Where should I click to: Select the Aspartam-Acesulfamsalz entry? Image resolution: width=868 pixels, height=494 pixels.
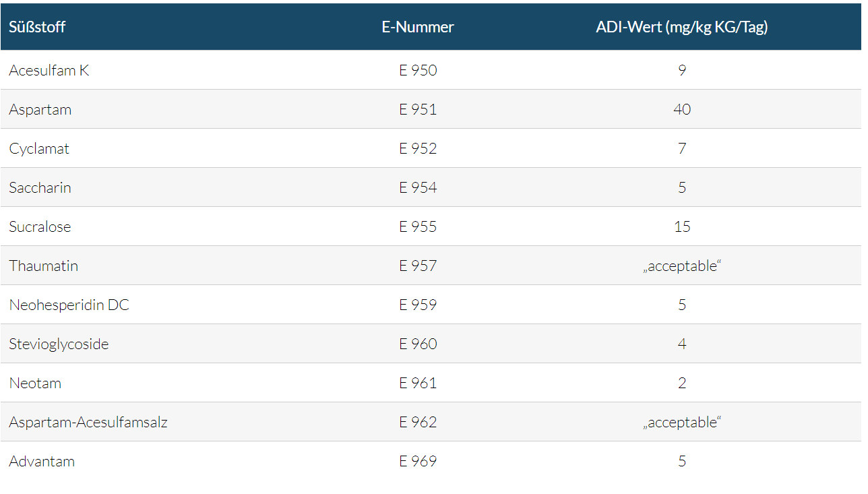88,422
